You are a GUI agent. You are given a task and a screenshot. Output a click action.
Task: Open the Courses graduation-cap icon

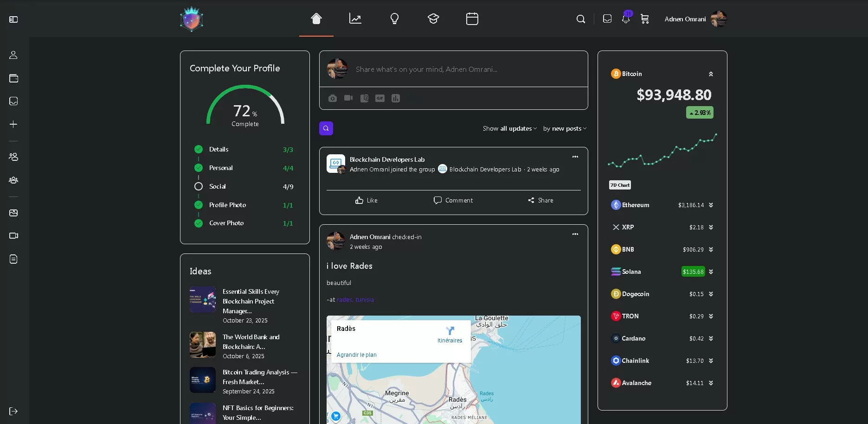[x=433, y=19]
